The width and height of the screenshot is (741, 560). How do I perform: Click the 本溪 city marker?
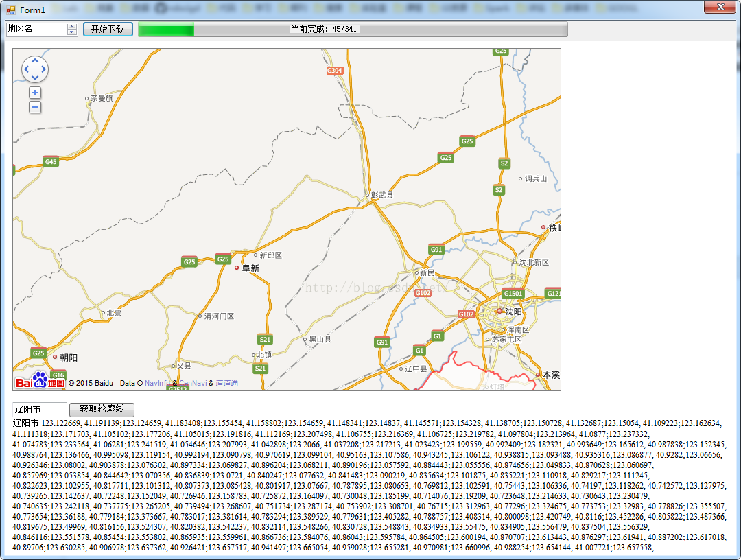[538, 374]
